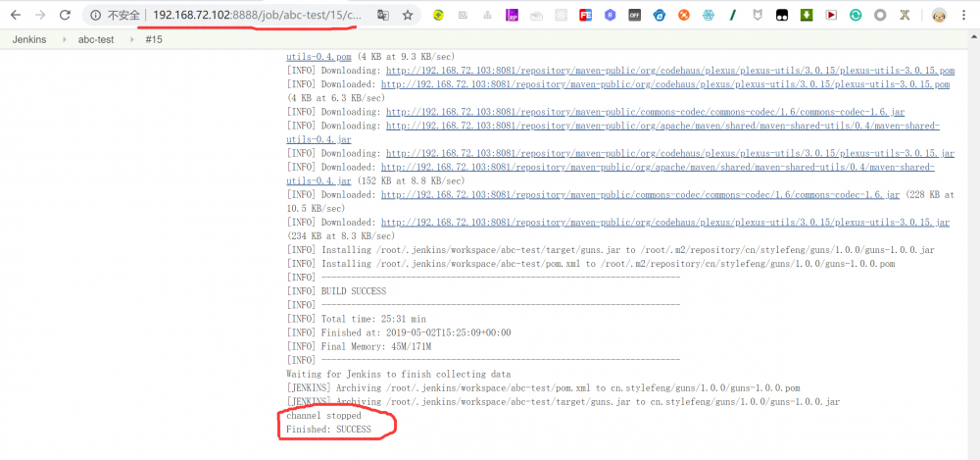Open the gold X extension icon

pos(905,15)
